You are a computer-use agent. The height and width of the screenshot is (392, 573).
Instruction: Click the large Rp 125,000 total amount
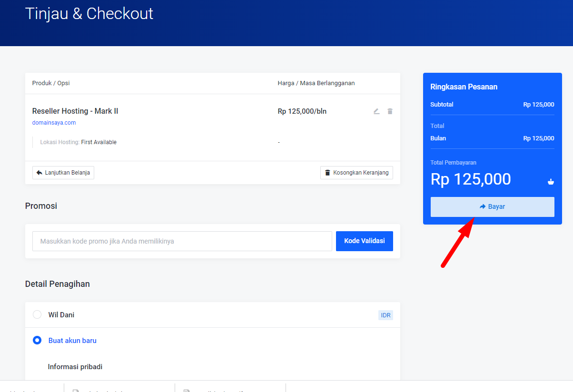471,179
